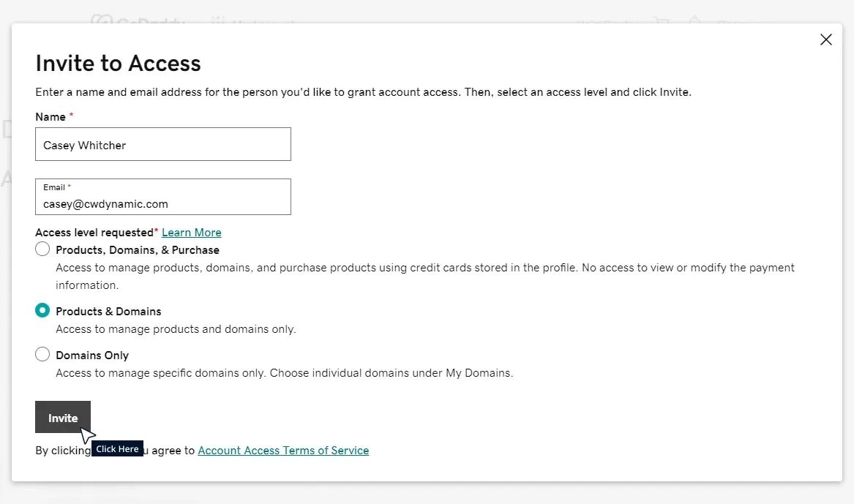Image resolution: width=854 pixels, height=504 pixels.
Task: Open the Account Access Terms of Service link
Action: [x=283, y=450]
